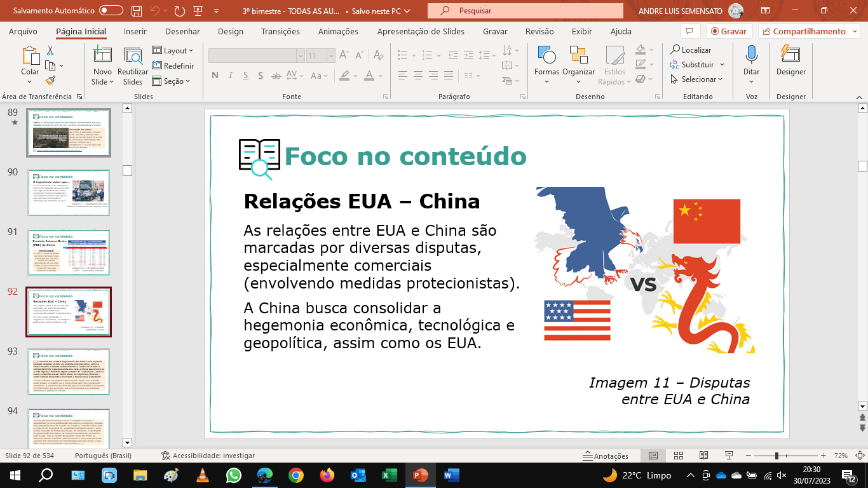Open VLC media player in taskbar
Viewport: 868px width, 488px height.
point(203,475)
